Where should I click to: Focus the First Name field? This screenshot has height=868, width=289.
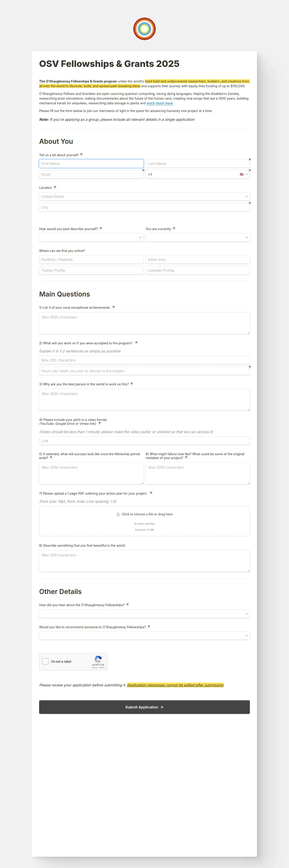91,164
